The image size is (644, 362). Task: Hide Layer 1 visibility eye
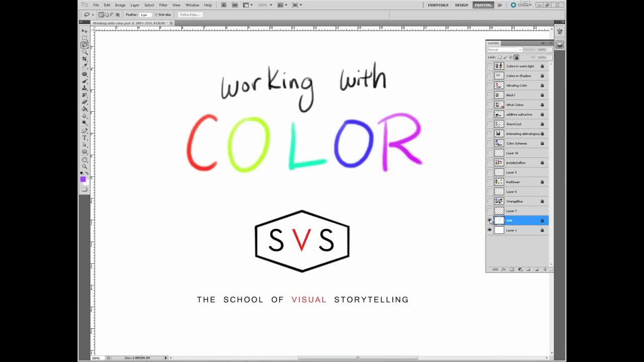point(490,230)
